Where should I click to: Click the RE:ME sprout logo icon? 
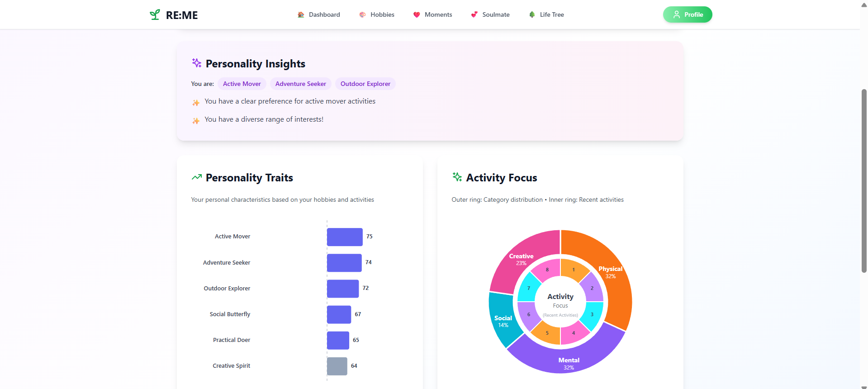click(155, 14)
